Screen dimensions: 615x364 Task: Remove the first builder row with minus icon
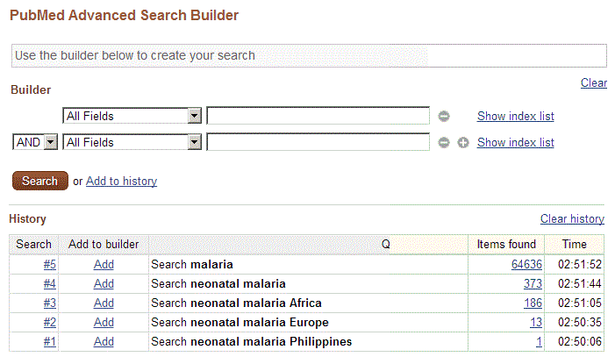tap(444, 116)
